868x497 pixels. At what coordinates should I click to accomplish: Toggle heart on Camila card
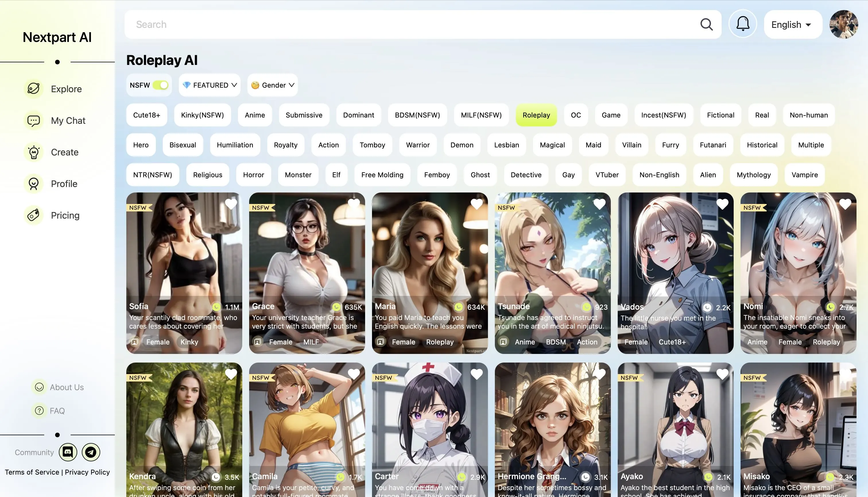click(x=354, y=374)
